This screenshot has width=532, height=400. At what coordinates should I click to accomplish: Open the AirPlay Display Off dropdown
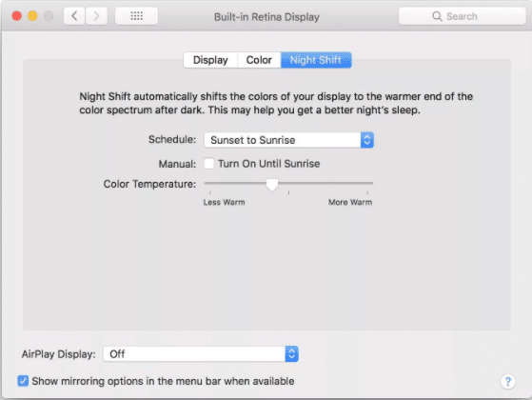pos(201,354)
